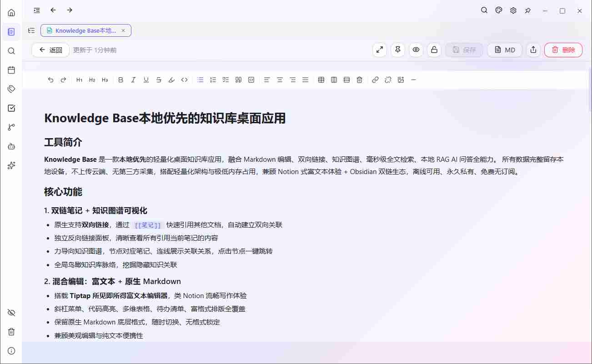The height and width of the screenshot is (364, 592).
Task: Open the knowledge graph icon in sidebar
Action: (11, 127)
